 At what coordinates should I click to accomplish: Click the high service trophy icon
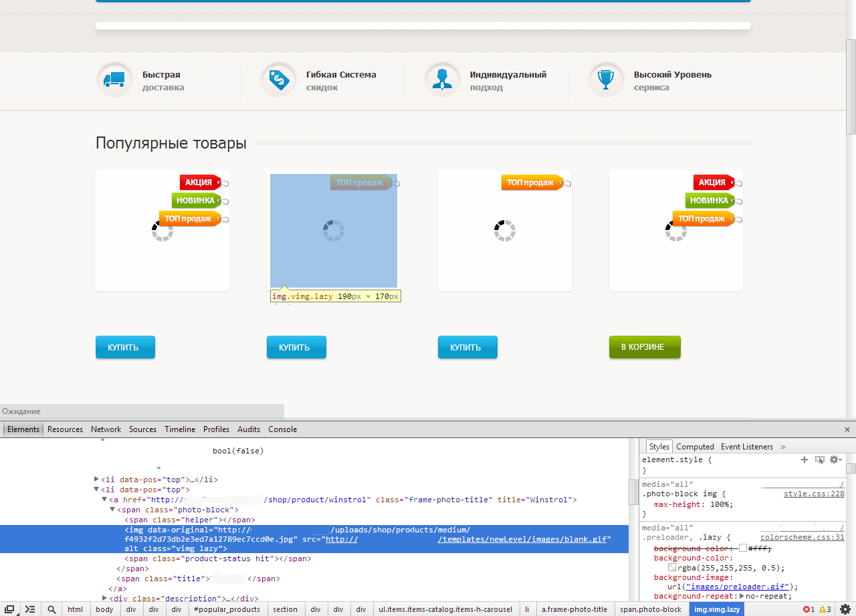click(606, 80)
